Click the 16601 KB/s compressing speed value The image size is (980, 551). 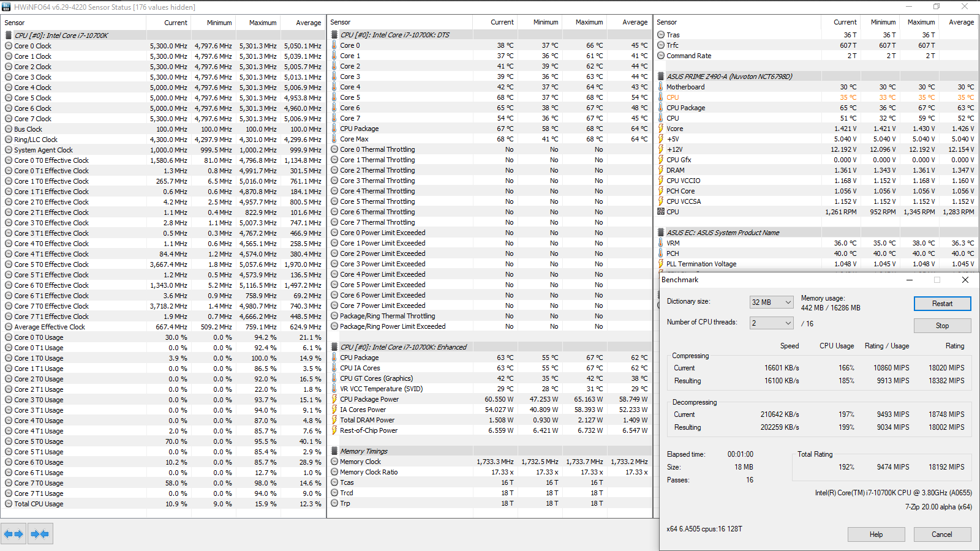pos(782,368)
